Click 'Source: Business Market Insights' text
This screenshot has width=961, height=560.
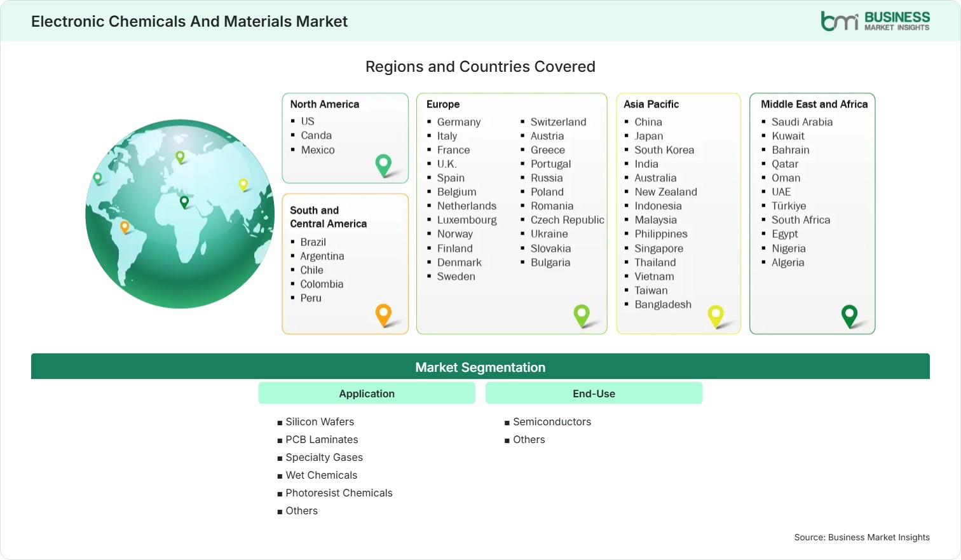pos(861,537)
